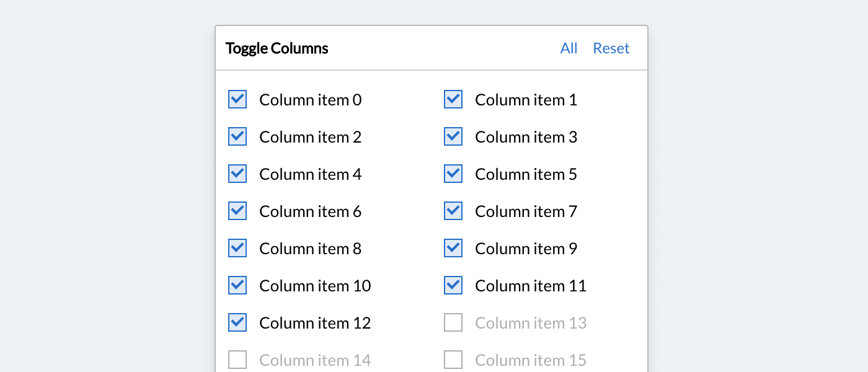The width and height of the screenshot is (868, 372).
Task: Disable the Column item 8 checkbox
Action: coord(237,248)
